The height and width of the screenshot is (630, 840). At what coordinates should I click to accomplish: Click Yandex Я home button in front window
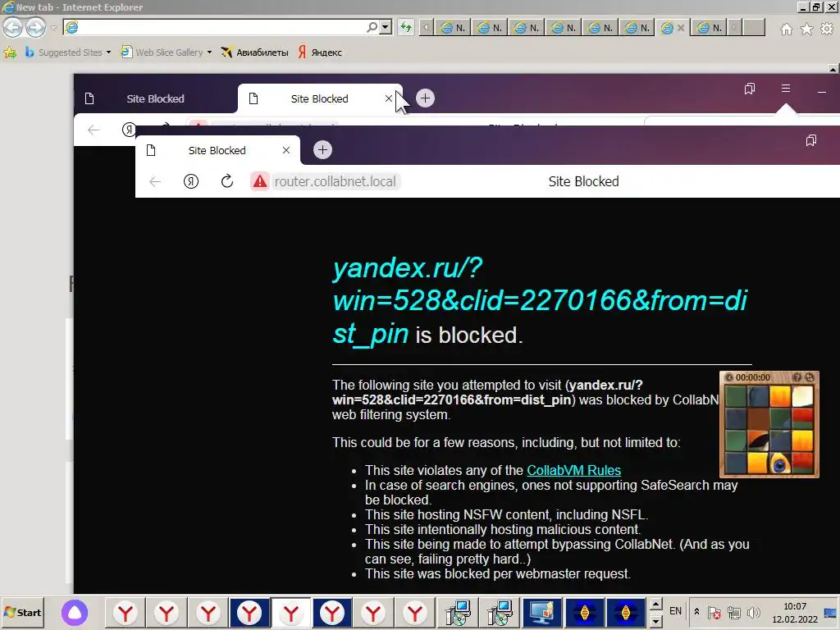pyautogui.click(x=190, y=181)
